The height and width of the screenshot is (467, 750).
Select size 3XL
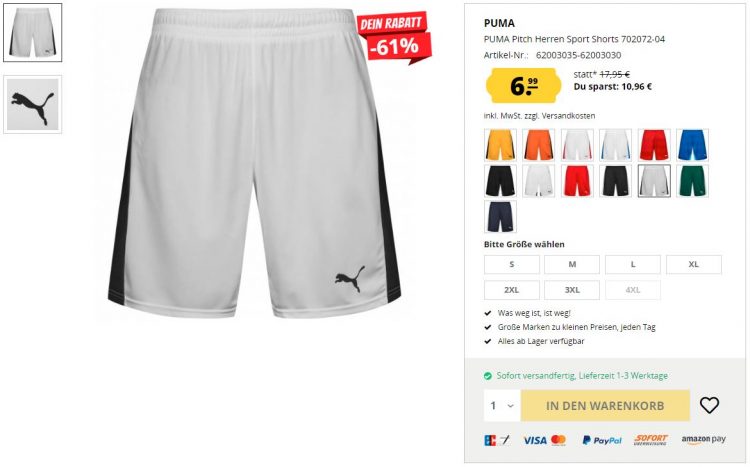point(572,290)
